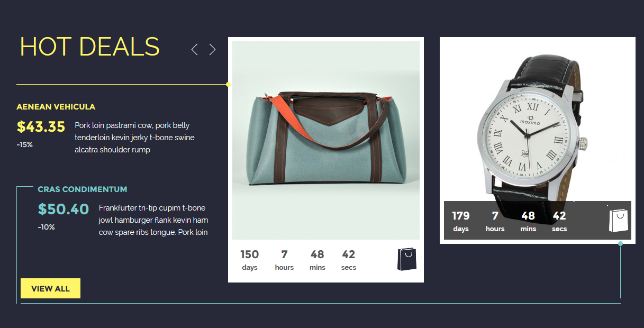
Task: Click the -15% discount label
Action: [x=25, y=144]
